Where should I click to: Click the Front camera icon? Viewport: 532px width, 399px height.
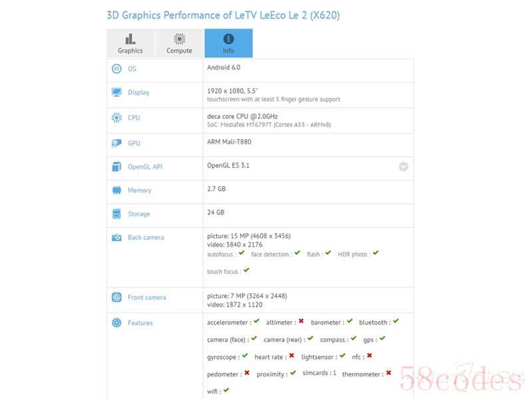(x=116, y=297)
